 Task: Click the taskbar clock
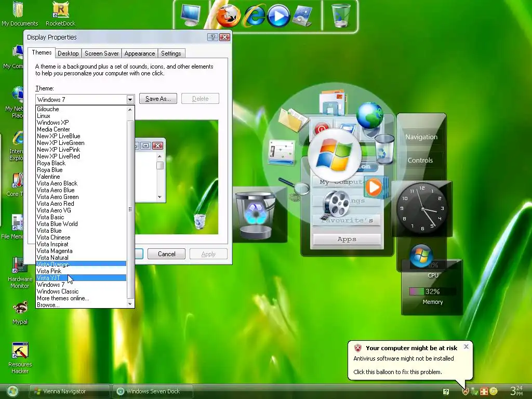point(517,391)
